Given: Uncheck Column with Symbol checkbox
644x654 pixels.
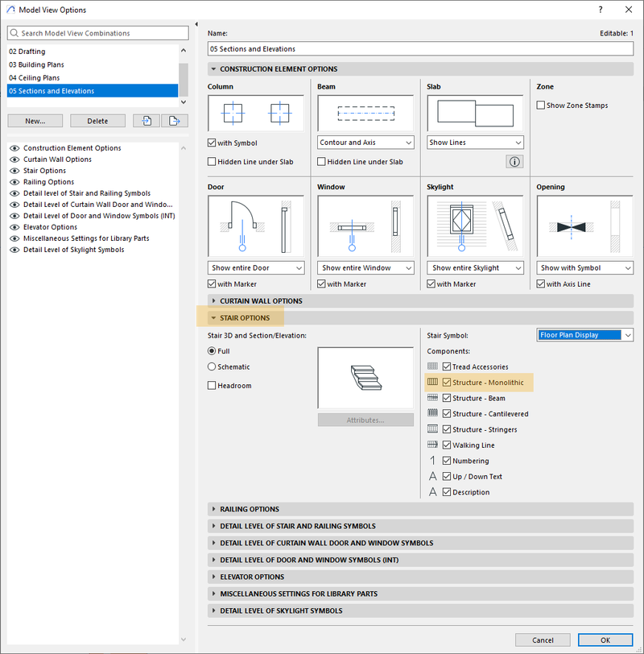Looking at the screenshot, I should 212,143.
